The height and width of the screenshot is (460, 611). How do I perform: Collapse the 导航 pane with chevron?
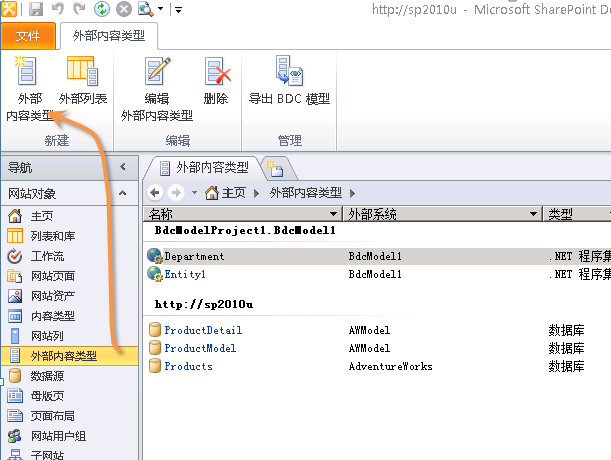(x=123, y=167)
